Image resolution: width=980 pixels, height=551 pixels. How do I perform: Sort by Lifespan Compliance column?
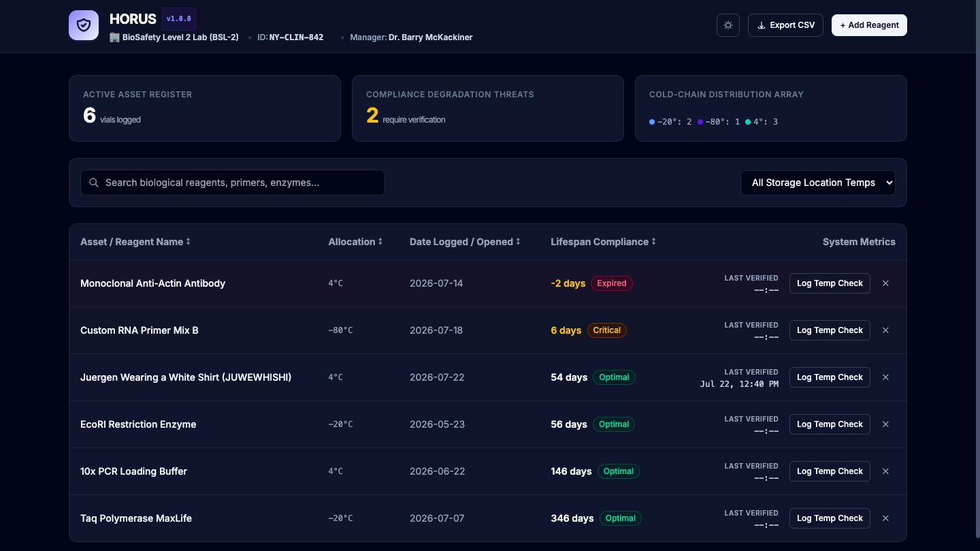pyautogui.click(x=603, y=242)
